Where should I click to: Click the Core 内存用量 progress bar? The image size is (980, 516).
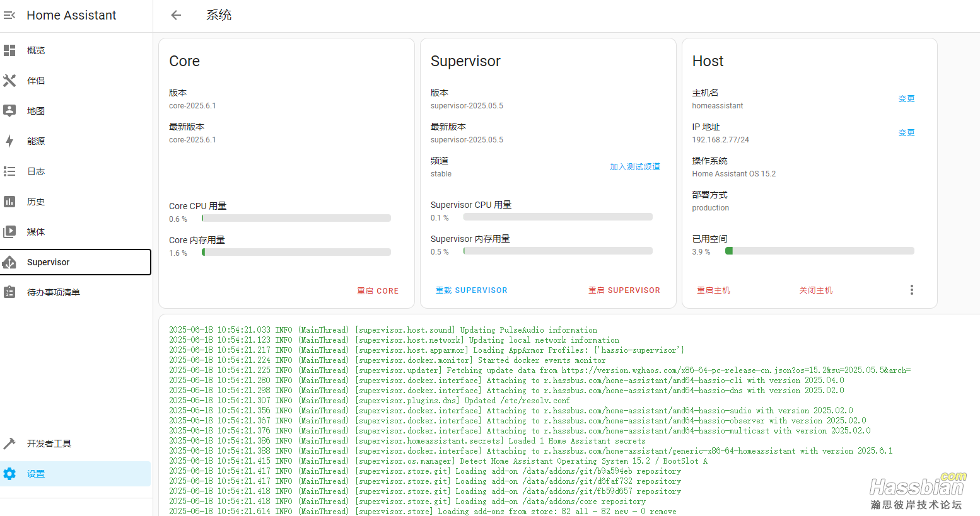pos(296,252)
